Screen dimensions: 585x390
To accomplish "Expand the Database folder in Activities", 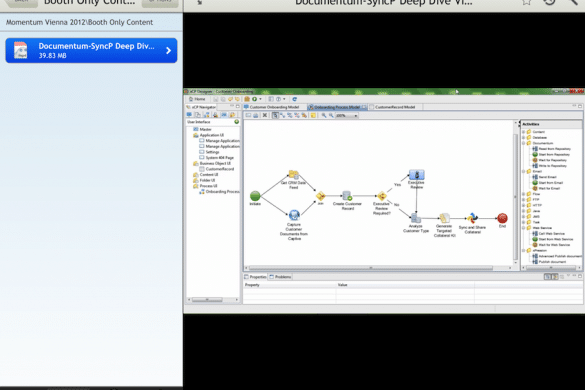I will coord(523,138).
